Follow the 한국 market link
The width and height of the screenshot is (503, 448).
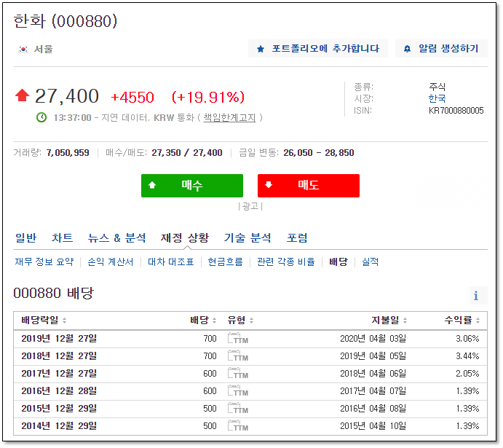[x=437, y=98]
